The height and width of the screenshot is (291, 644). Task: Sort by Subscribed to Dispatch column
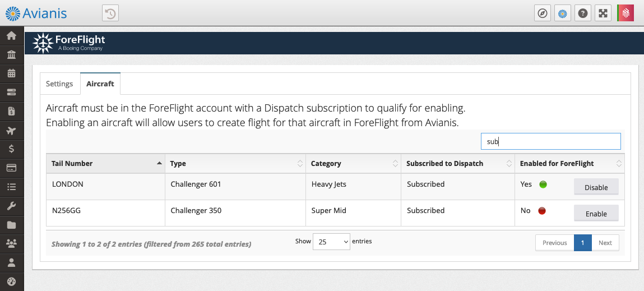pos(458,163)
